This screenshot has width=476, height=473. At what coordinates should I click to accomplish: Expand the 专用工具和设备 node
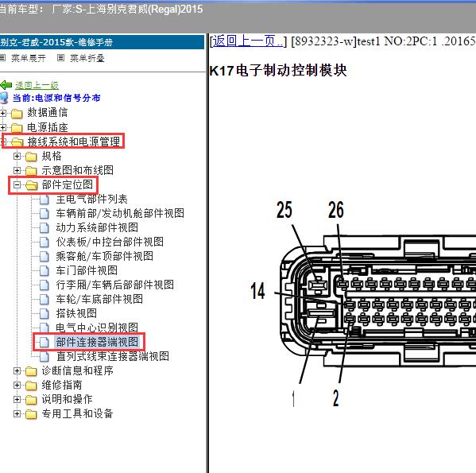[x=17, y=413]
